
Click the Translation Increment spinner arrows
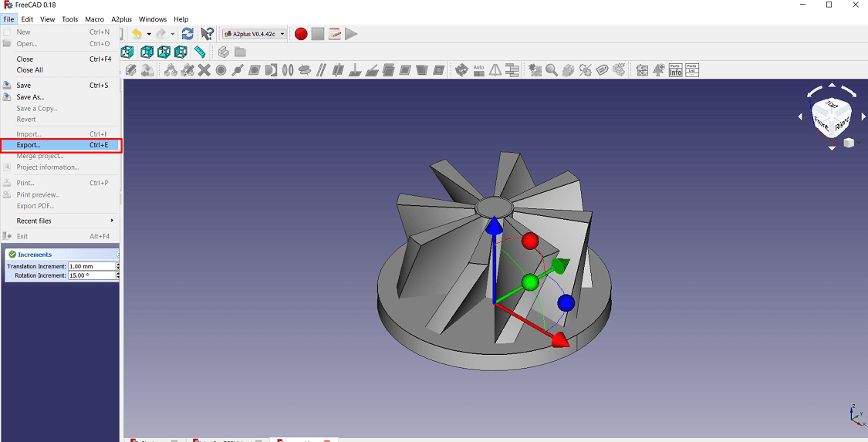pyautogui.click(x=118, y=267)
